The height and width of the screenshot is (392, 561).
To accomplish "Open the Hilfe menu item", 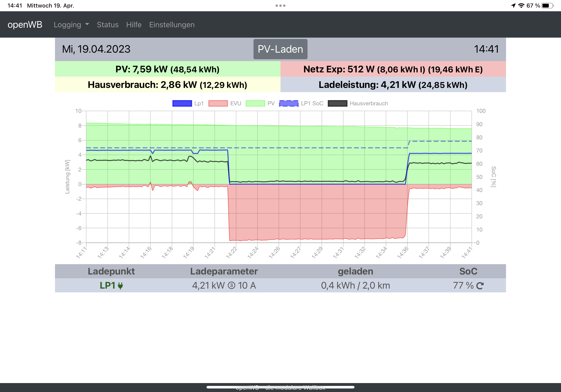I will tap(134, 25).
